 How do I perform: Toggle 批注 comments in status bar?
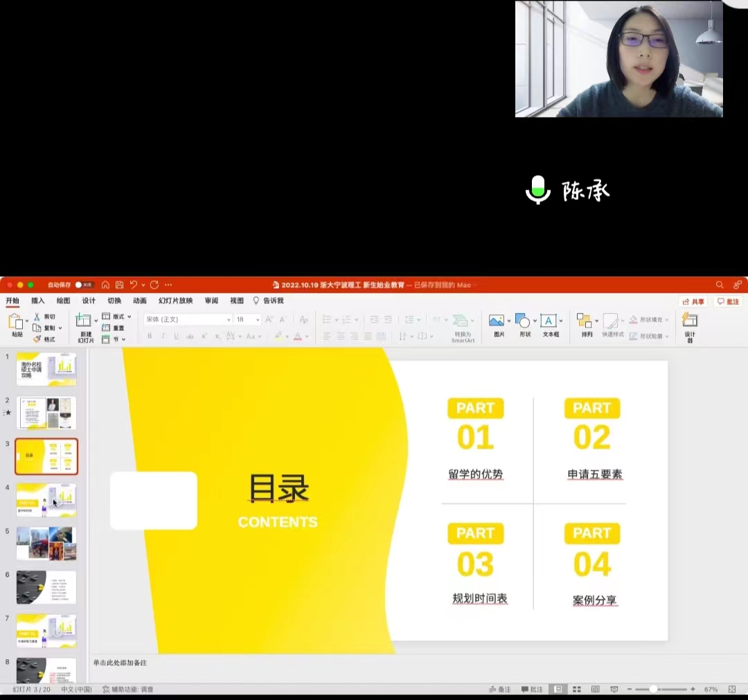(533, 690)
